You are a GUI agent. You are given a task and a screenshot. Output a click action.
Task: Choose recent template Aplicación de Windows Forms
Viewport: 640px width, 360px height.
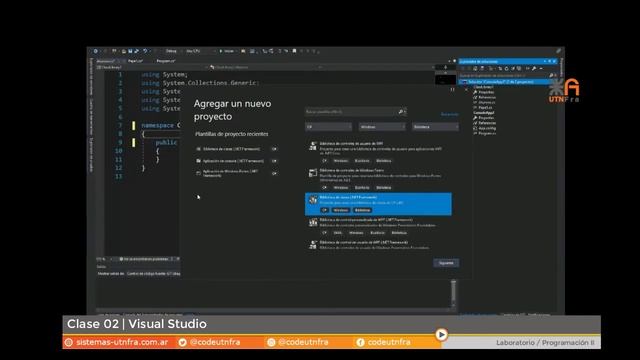pyautogui.click(x=236, y=173)
